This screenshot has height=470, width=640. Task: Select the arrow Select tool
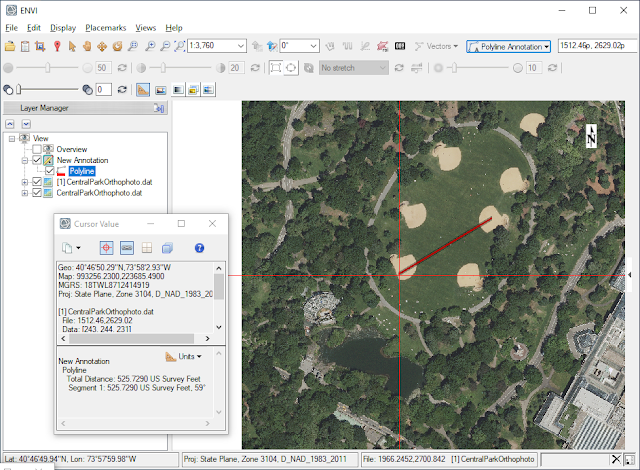72,46
